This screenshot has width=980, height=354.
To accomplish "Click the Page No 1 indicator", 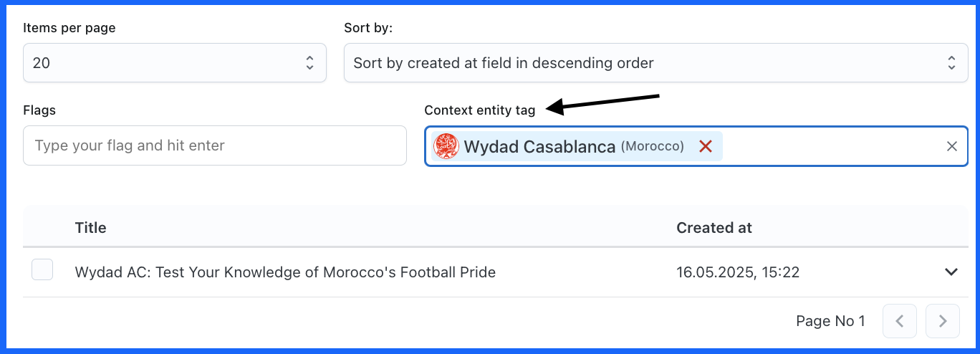I will (x=830, y=321).
